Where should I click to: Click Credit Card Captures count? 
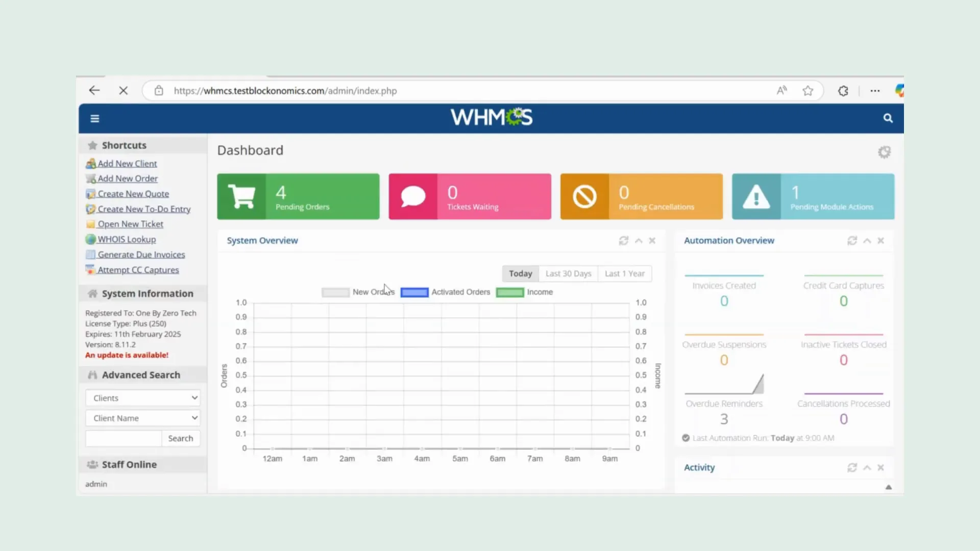pyautogui.click(x=843, y=301)
